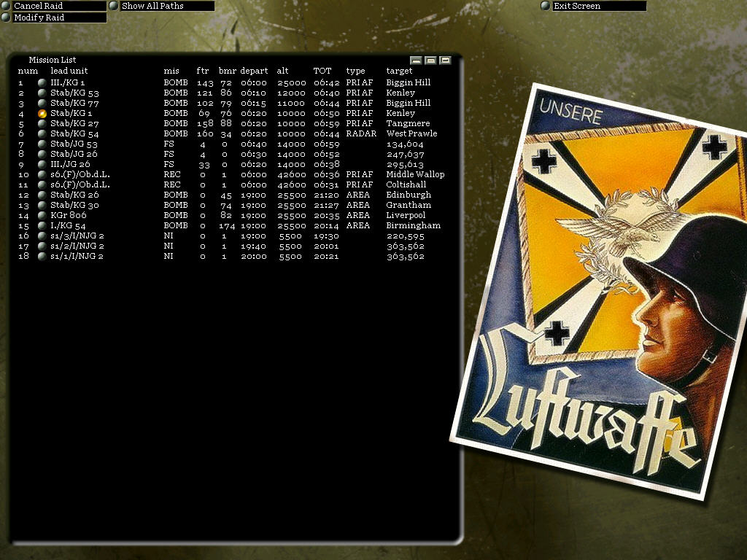
Task: Click middle Mission List window size button
Action: (x=430, y=60)
